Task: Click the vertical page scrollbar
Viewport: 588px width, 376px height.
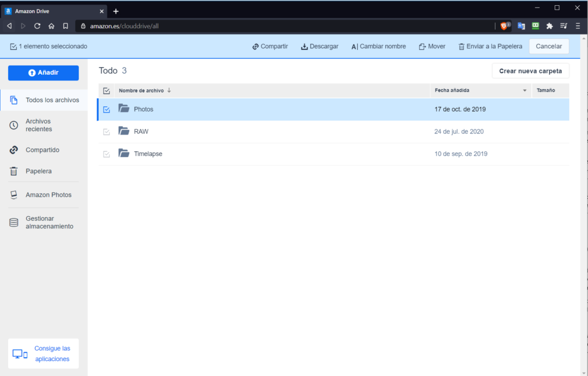Action: (584, 205)
